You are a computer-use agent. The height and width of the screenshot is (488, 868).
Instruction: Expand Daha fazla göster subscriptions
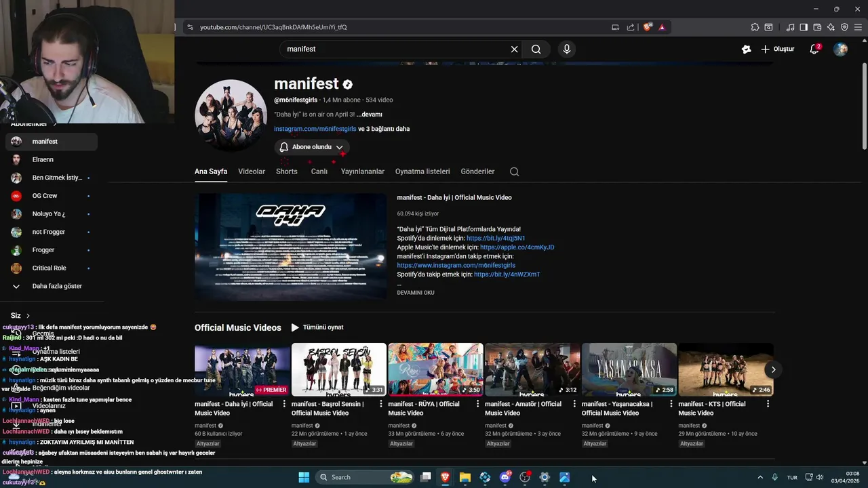pos(52,286)
